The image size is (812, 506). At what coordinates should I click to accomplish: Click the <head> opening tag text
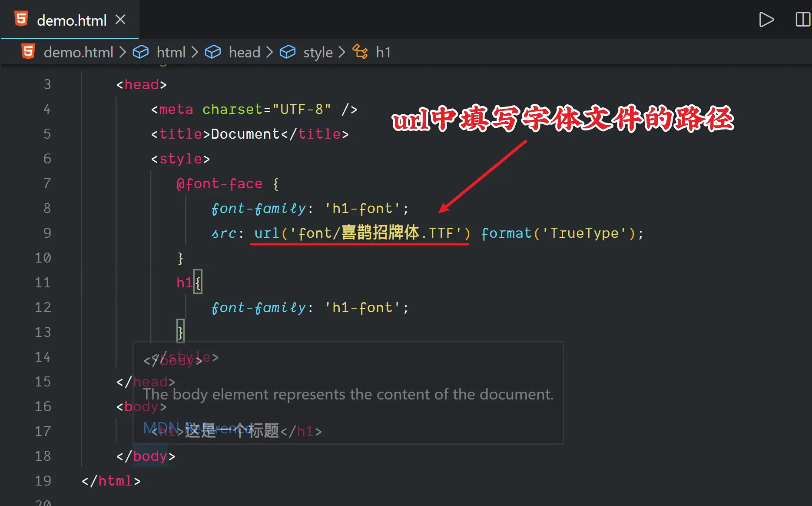(x=141, y=84)
